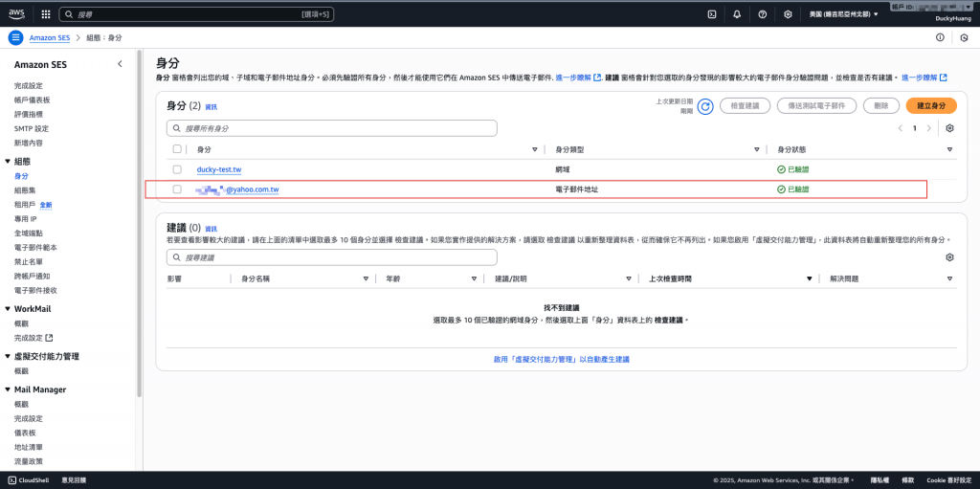Check the yahoo.com.tw email row checkbox
The image size is (980, 489).
[177, 189]
